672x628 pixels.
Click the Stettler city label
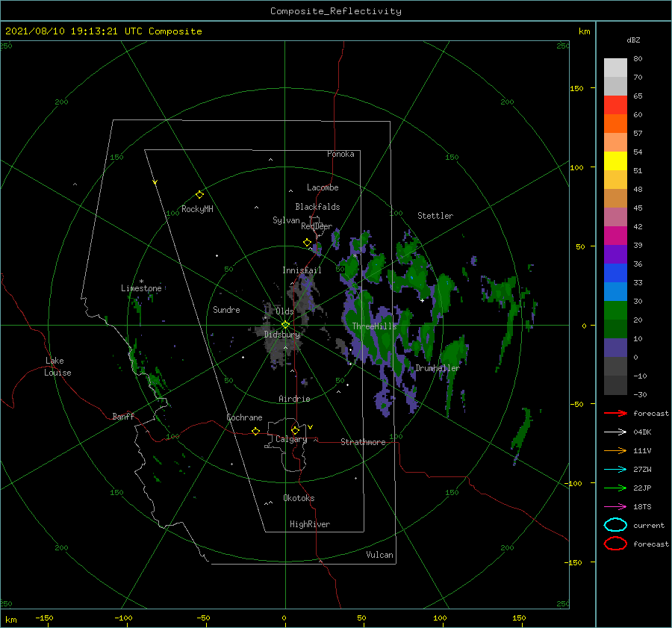[x=435, y=216]
